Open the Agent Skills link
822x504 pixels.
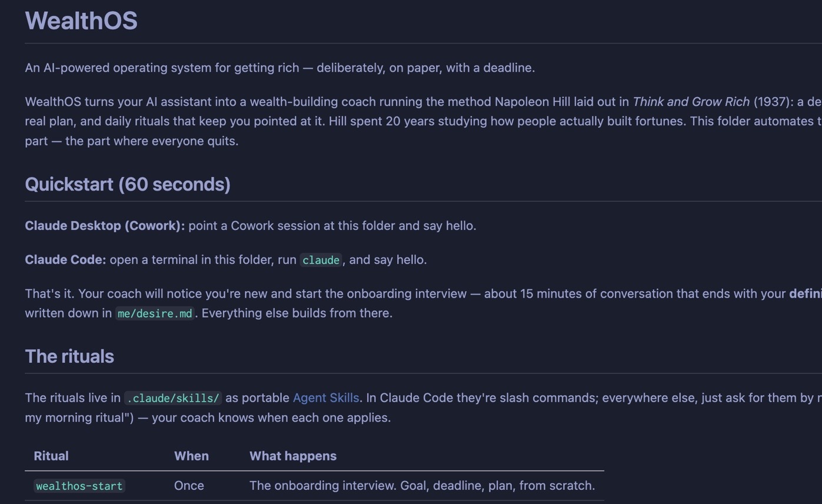(326, 398)
